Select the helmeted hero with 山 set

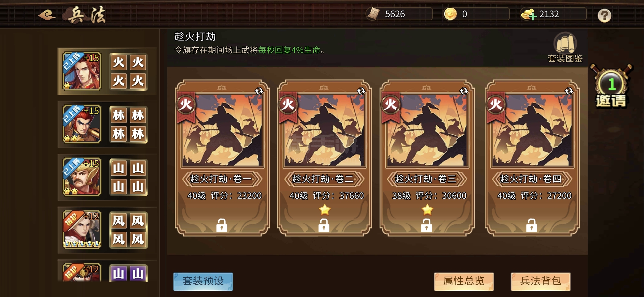[x=82, y=177]
